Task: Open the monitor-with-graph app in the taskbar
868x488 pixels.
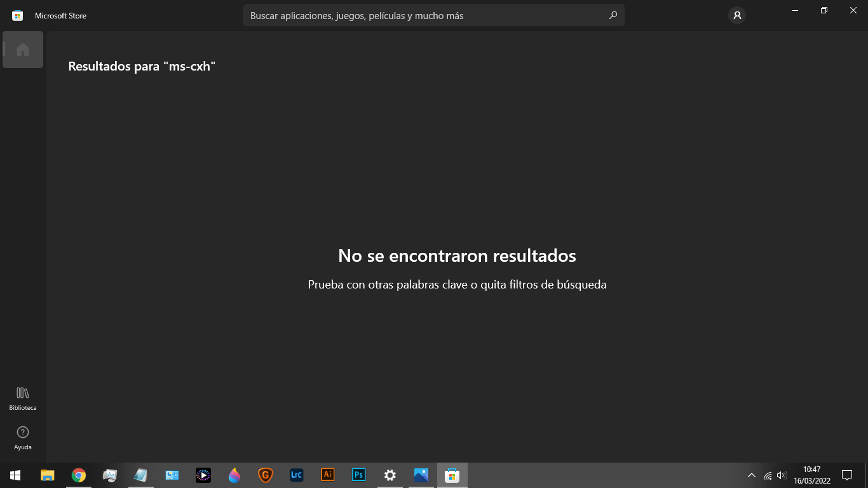Action: (x=110, y=475)
